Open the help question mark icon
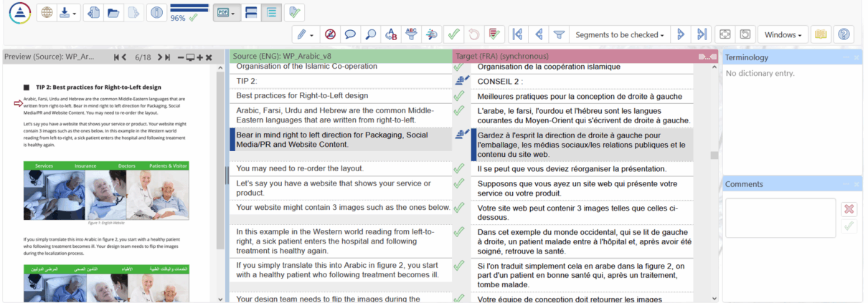Screen dimensions: 868x303 click(x=844, y=34)
